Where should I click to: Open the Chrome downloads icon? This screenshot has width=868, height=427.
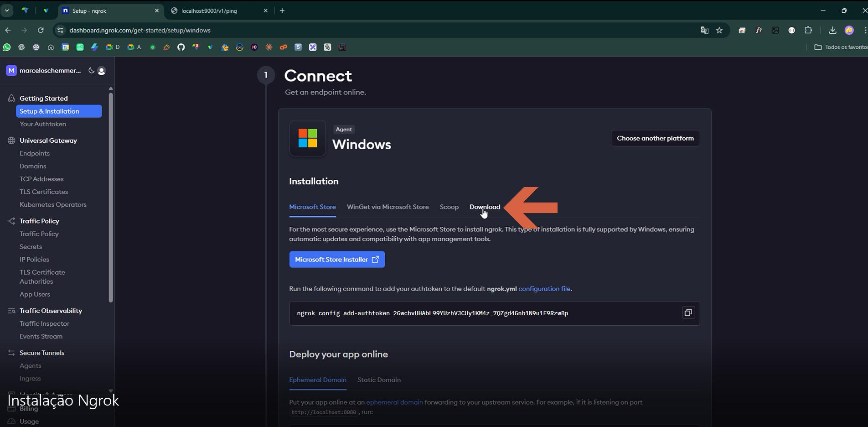(832, 30)
